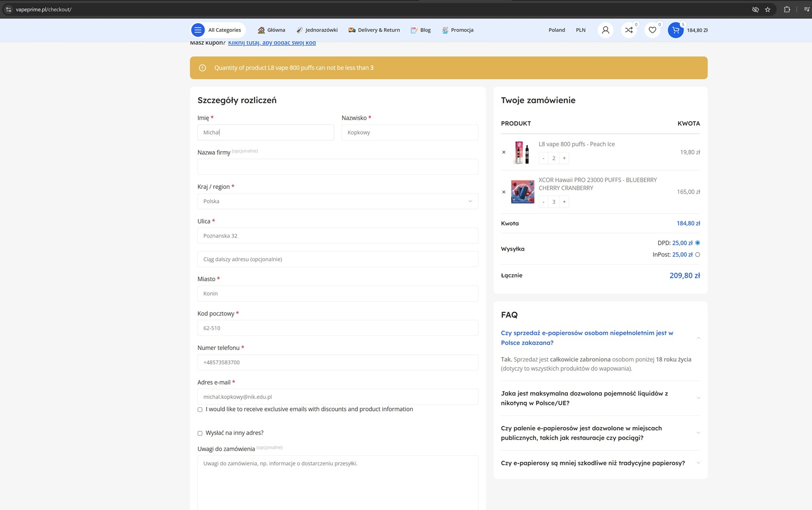The width and height of the screenshot is (812, 510).
Task: Remove XCOR Hawaii PRO from order
Action: click(x=503, y=192)
